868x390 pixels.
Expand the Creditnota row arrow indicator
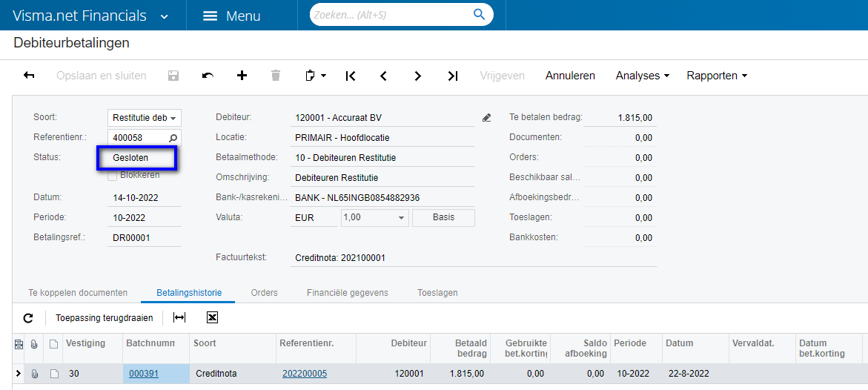pyautogui.click(x=19, y=374)
